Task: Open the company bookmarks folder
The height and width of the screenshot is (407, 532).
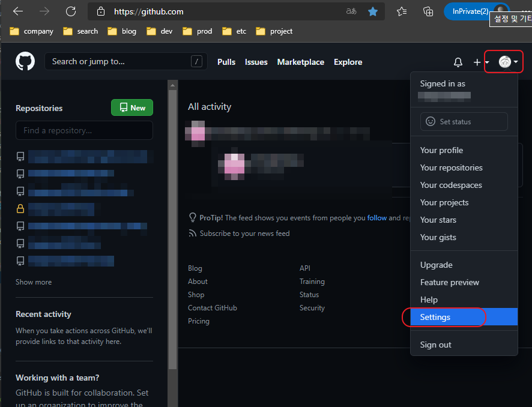Action: tap(32, 31)
